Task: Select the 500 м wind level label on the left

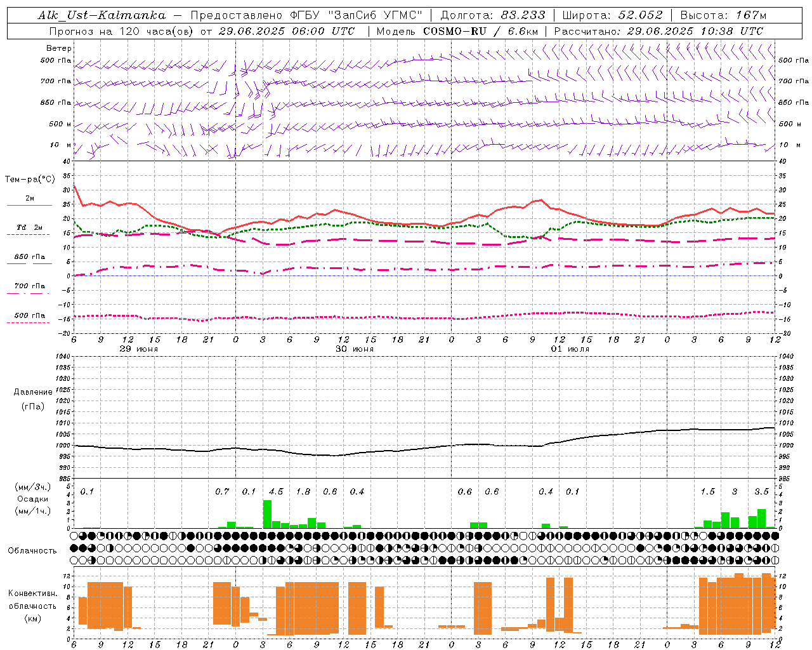Action: click(x=60, y=124)
